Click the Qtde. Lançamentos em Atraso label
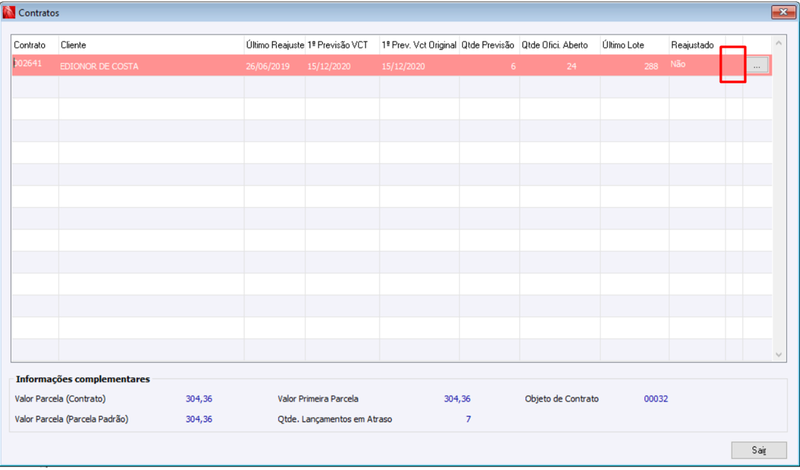 (x=335, y=419)
